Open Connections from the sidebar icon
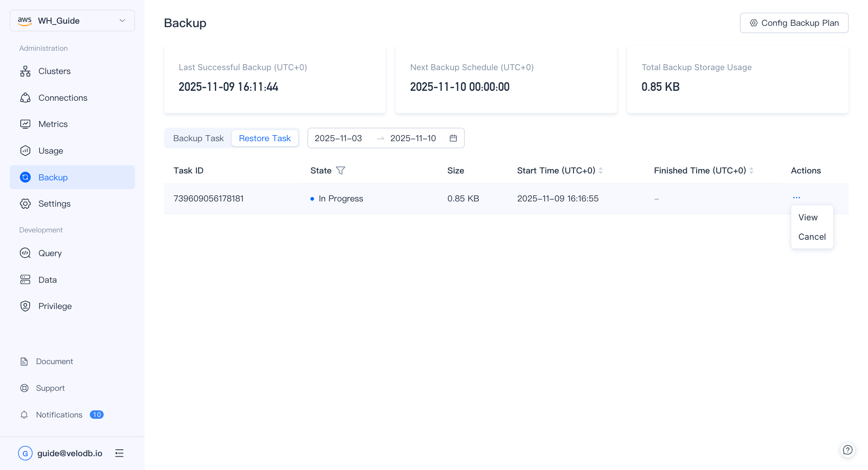 click(25, 98)
